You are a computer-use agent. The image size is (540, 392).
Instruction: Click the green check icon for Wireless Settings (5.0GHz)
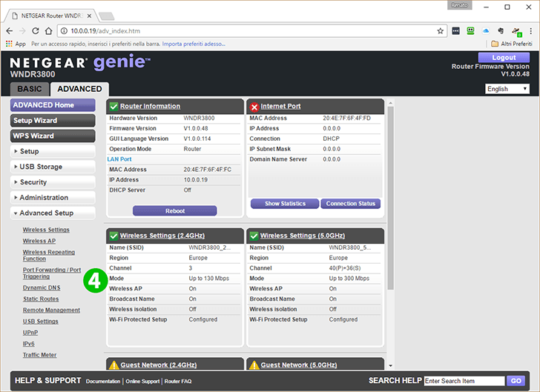tap(254, 236)
